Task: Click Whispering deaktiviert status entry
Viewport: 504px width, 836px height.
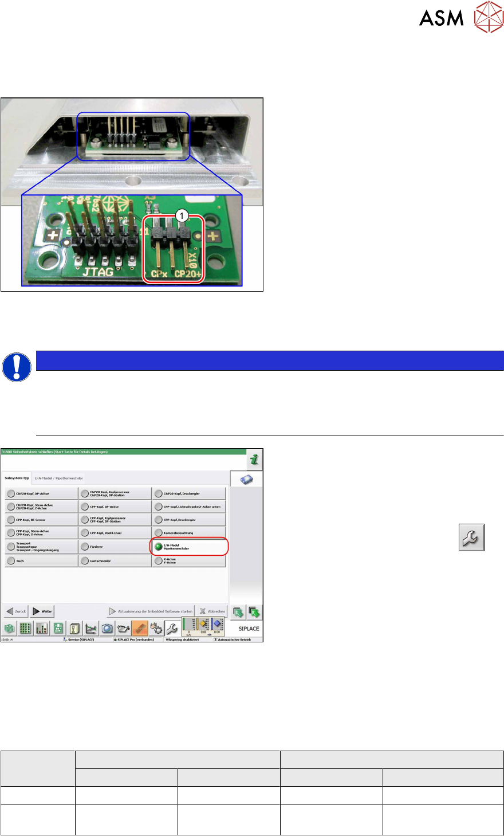Action: tap(182, 639)
